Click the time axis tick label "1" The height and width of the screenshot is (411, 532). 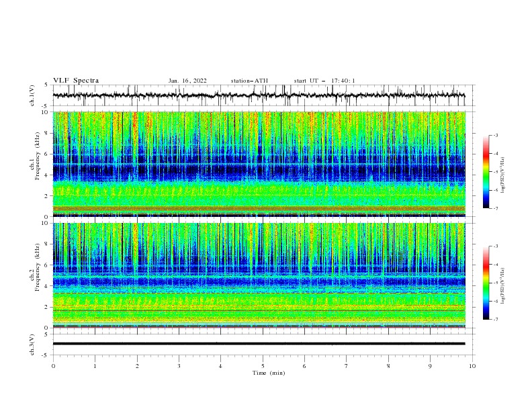click(95, 366)
